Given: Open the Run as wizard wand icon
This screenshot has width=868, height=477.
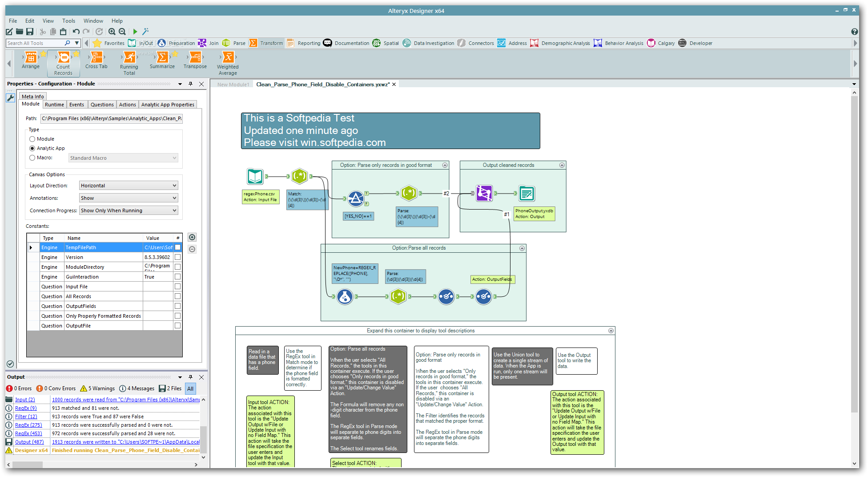Looking at the screenshot, I should pos(145,32).
